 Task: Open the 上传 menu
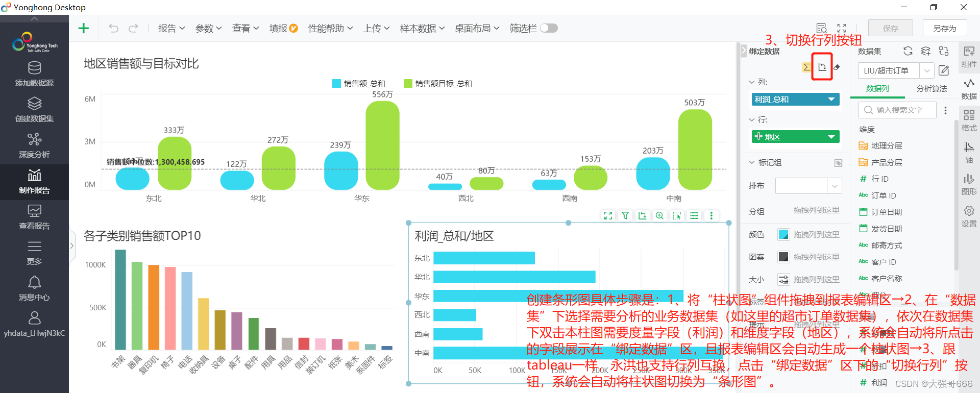coord(376,28)
